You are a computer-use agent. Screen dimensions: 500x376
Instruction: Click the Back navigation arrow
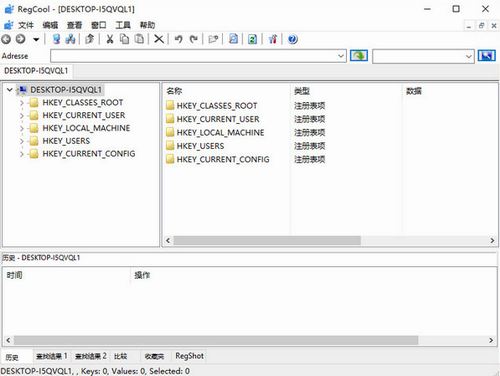click(x=6, y=39)
